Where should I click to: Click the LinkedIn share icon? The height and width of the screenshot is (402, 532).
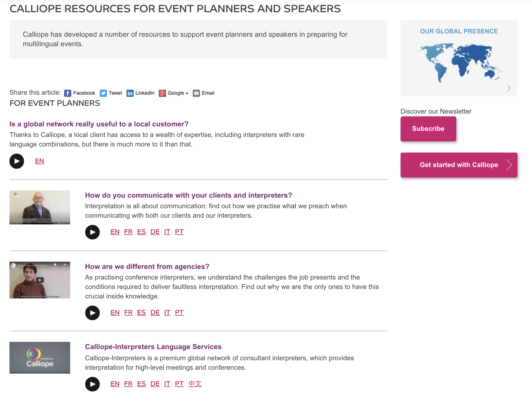coord(130,93)
